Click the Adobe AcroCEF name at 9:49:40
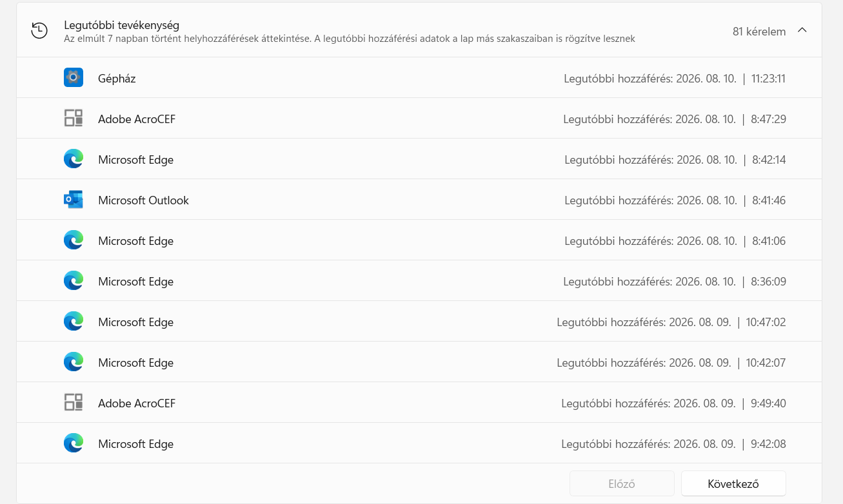The height and width of the screenshot is (504, 843). 137,403
